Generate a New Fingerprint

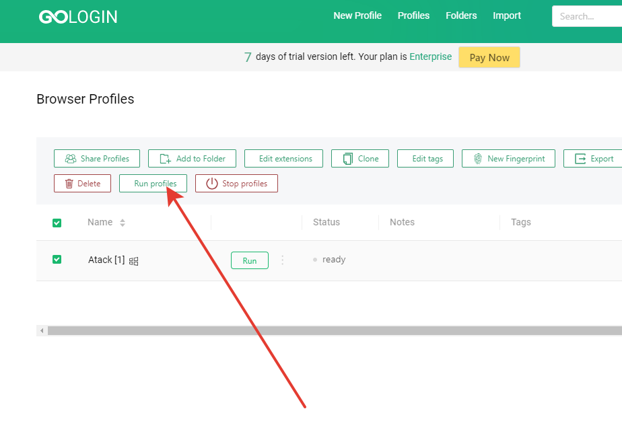point(508,158)
